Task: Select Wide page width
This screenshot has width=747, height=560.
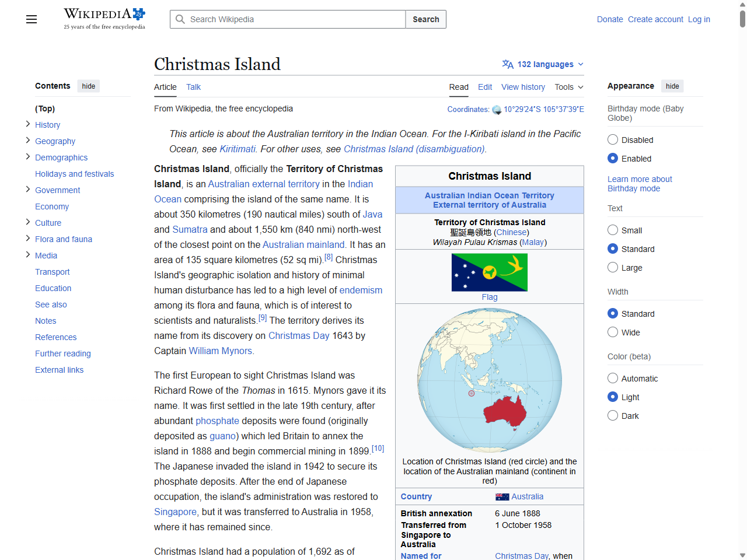Action: click(x=613, y=331)
